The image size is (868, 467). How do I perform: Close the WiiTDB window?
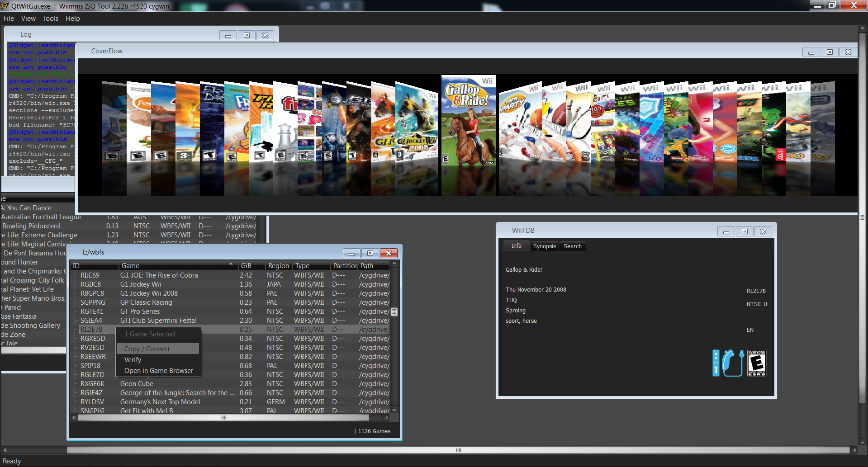click(x=764, y=232)
